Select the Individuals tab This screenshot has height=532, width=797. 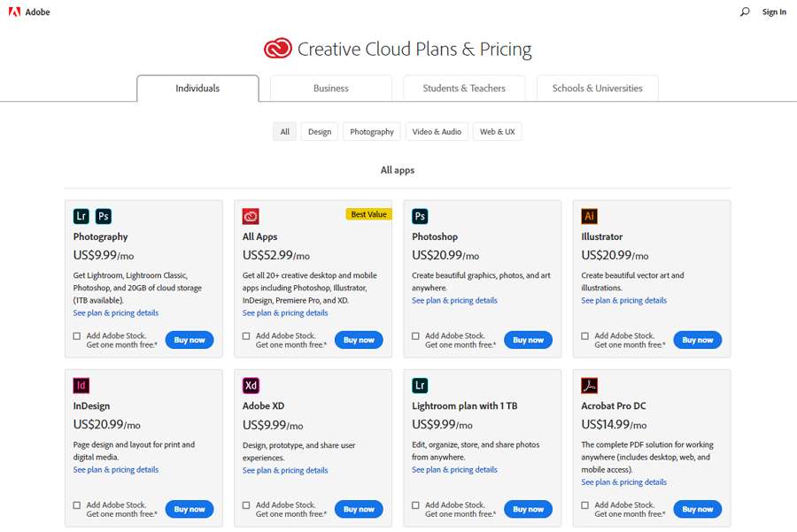tap(197, 89)
